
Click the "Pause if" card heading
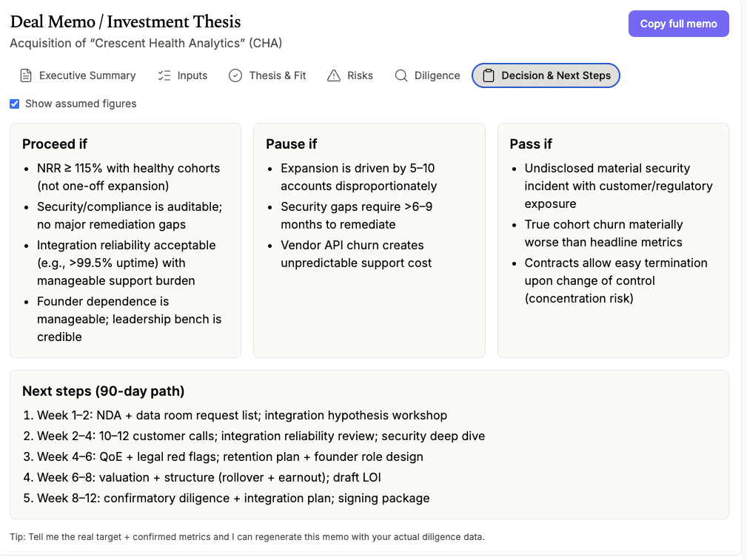click(291, 144)
